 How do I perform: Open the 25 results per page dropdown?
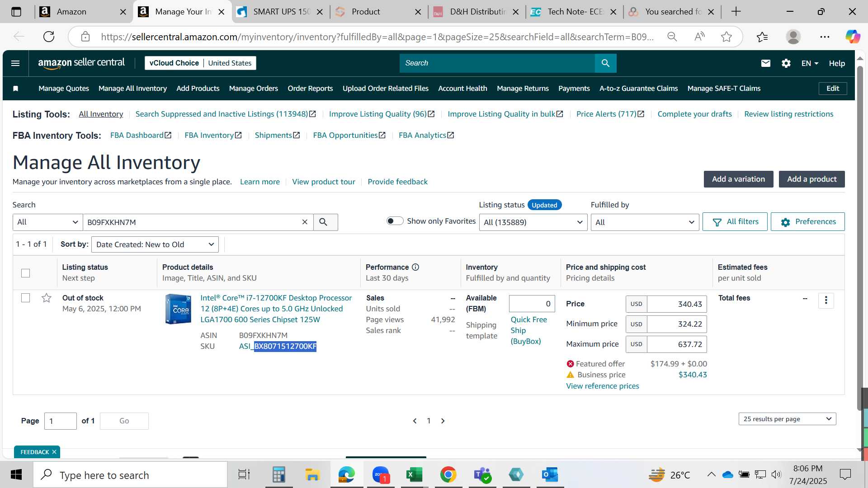coord(787,419)
